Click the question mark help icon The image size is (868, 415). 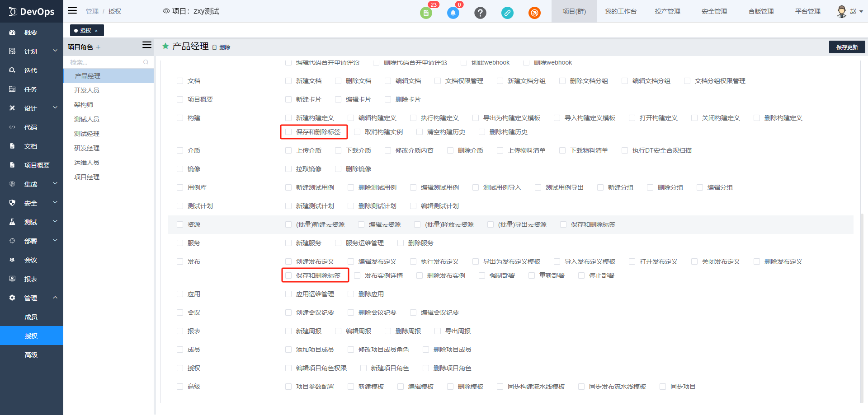tap(480, 13)
